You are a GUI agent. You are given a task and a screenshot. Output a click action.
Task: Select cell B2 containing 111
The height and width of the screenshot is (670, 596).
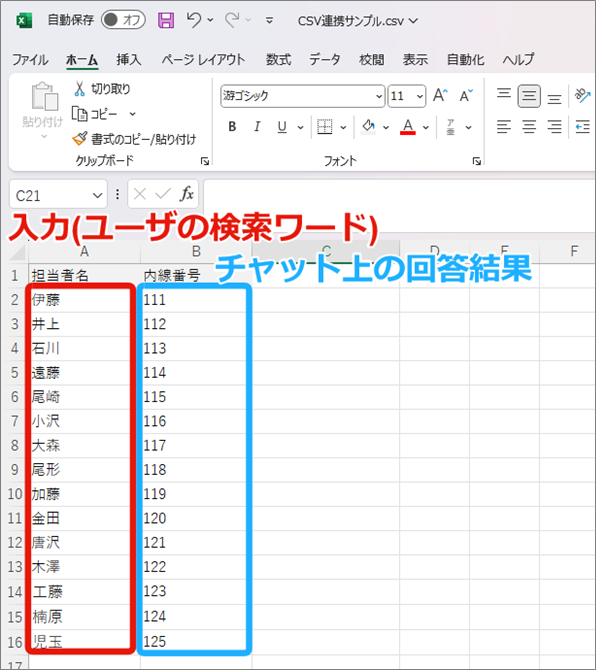tap(196, 300)
